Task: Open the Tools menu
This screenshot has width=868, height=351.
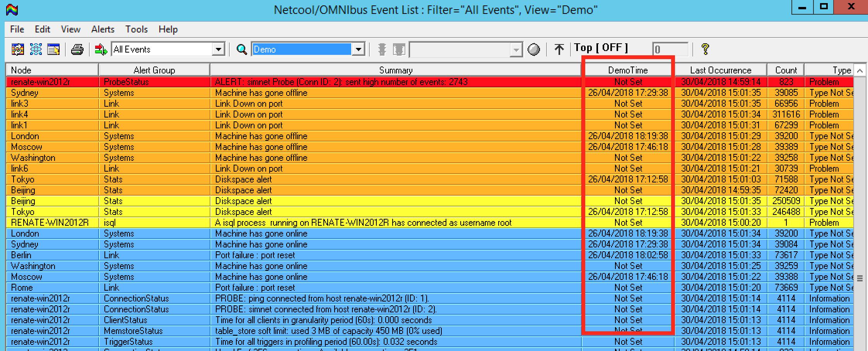Action: coord(136,29)
